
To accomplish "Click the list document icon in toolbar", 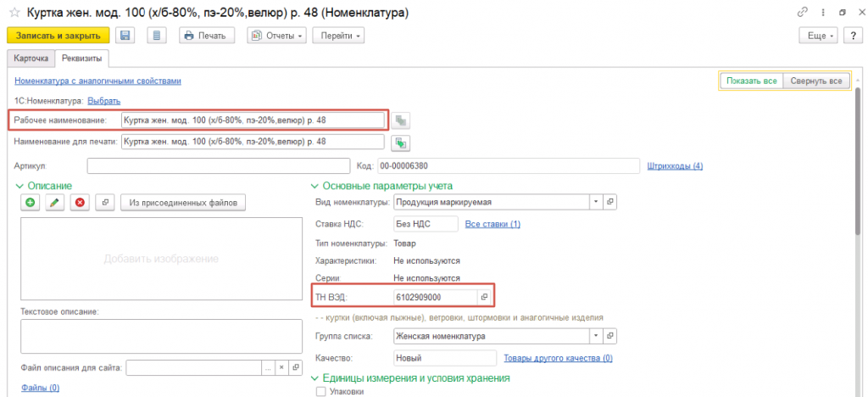I will 155,36.
